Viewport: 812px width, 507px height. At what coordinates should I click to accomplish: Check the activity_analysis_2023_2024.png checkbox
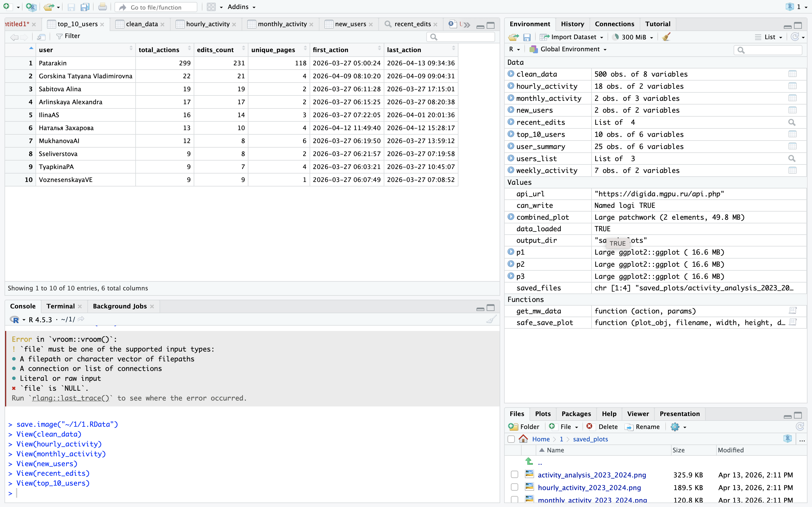pyautogui.click(x=514, y=475)
